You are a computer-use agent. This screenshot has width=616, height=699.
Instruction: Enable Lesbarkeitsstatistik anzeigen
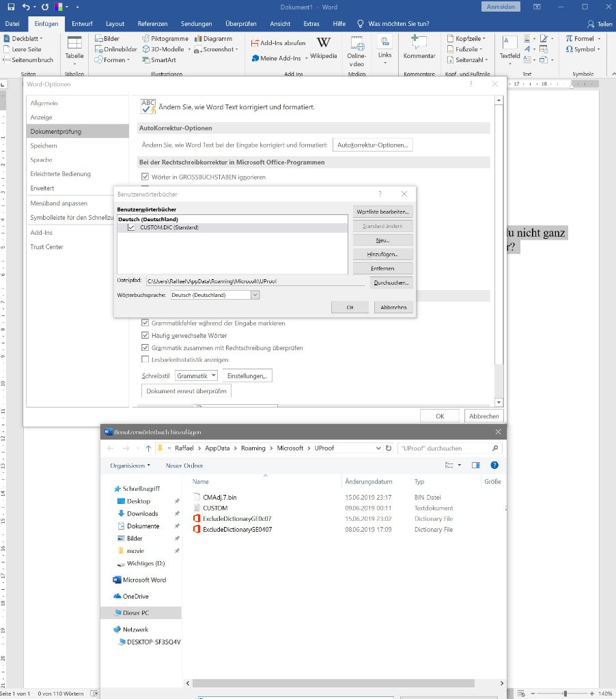(145, 359)
